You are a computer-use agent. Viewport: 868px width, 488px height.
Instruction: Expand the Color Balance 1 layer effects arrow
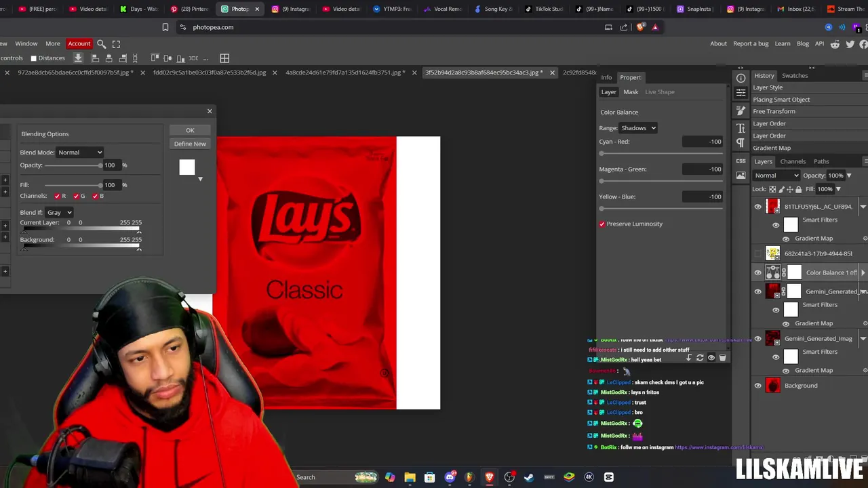863,272
